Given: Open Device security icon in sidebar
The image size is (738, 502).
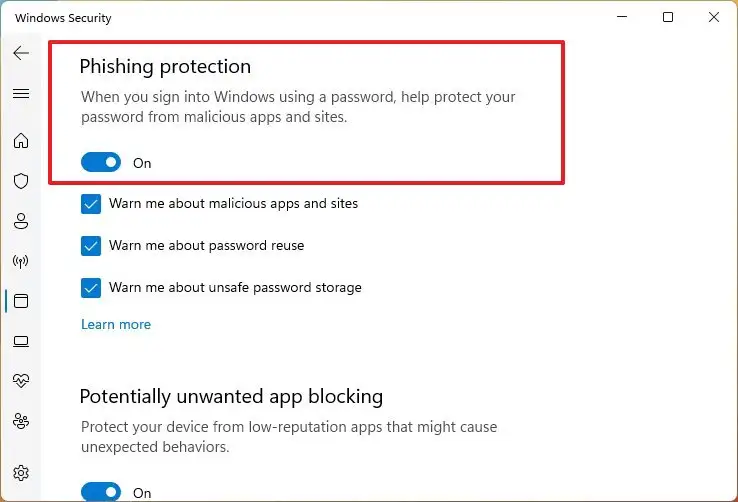Looking at the screenshot, I should point(20,341).
